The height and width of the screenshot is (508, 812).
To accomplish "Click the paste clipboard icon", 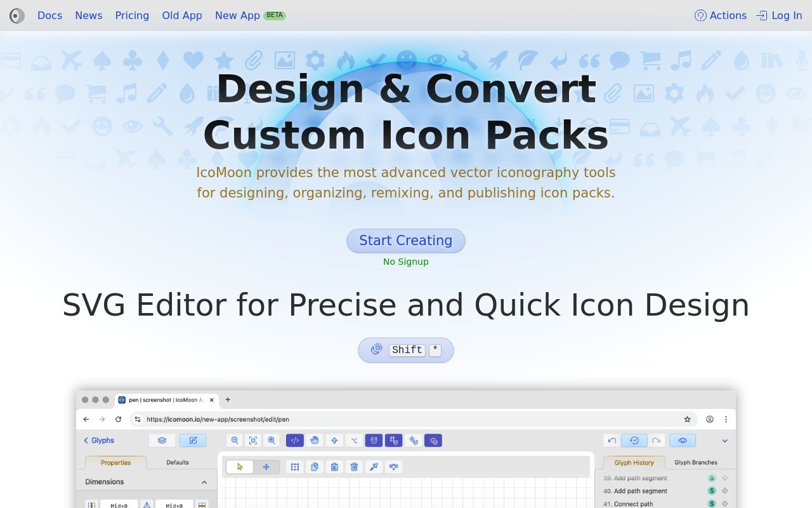I will point(334,467).
